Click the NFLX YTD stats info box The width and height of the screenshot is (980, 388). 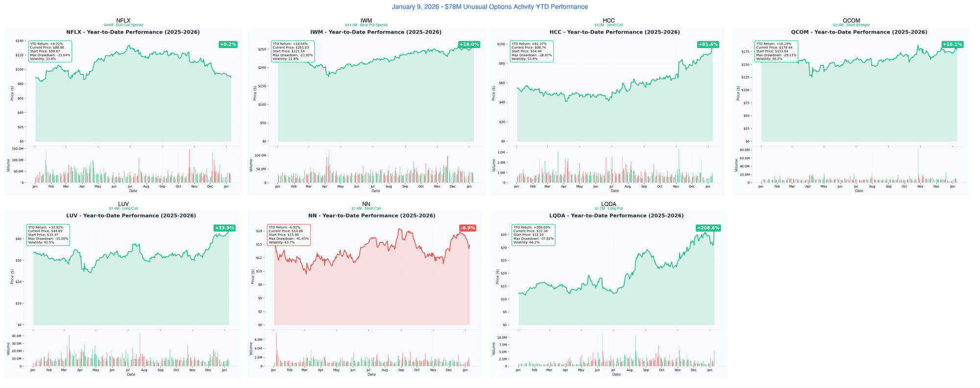point(50,51)
